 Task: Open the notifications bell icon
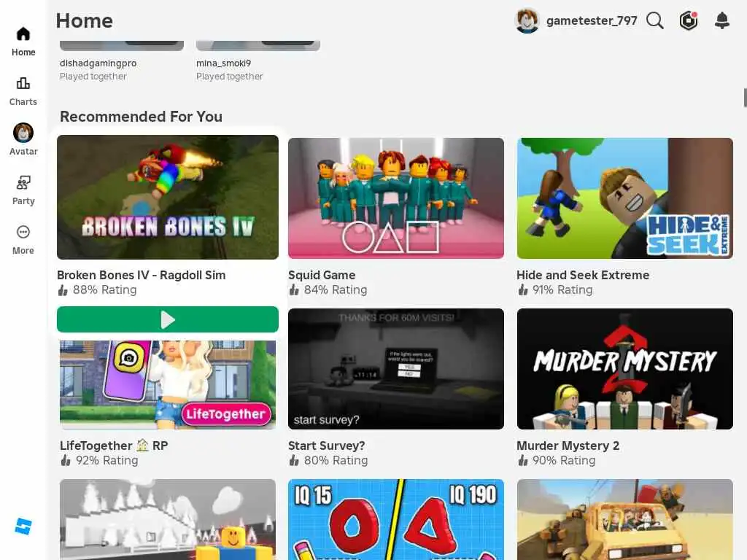(721, 20)
